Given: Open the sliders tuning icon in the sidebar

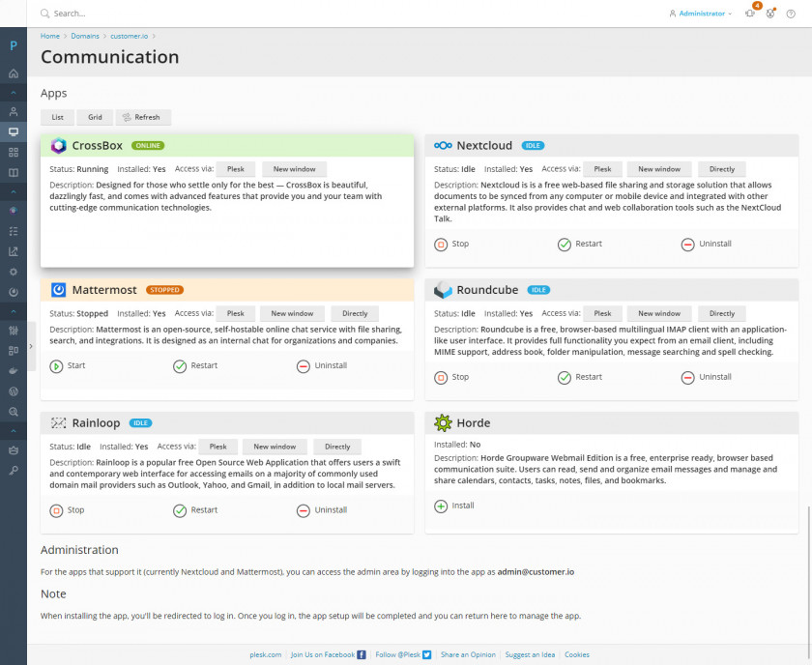Looking at the screenshot, I should [14, 331].
